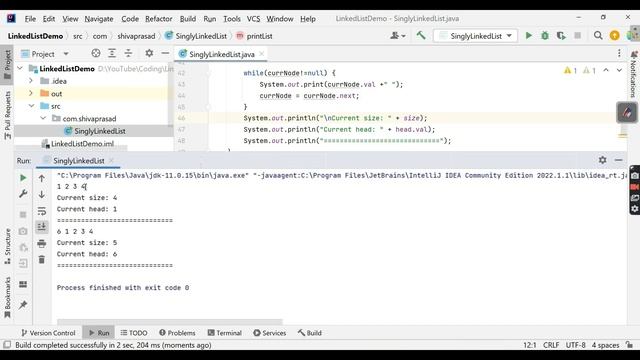Open Search Everywhere magnifier icon
This screenshot has width=640, height=360.
(598, 36)
